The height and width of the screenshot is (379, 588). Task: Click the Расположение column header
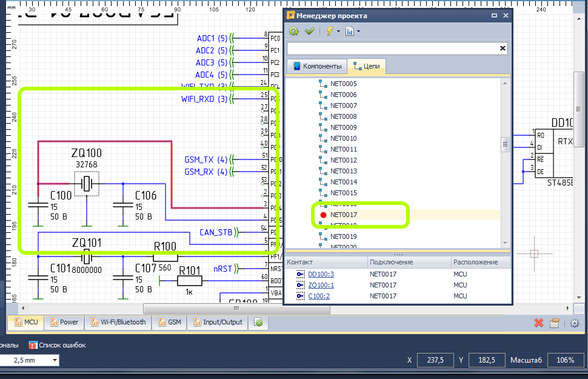(x=481, y=262)
